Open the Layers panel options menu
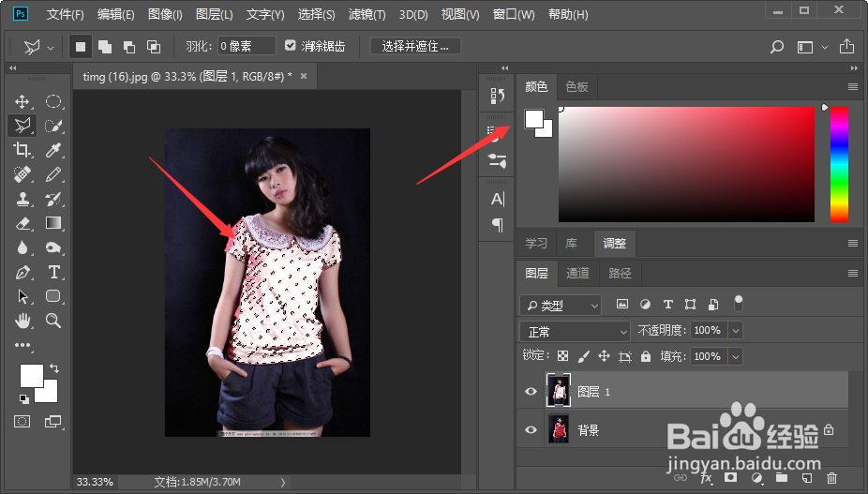 (852, 273)
